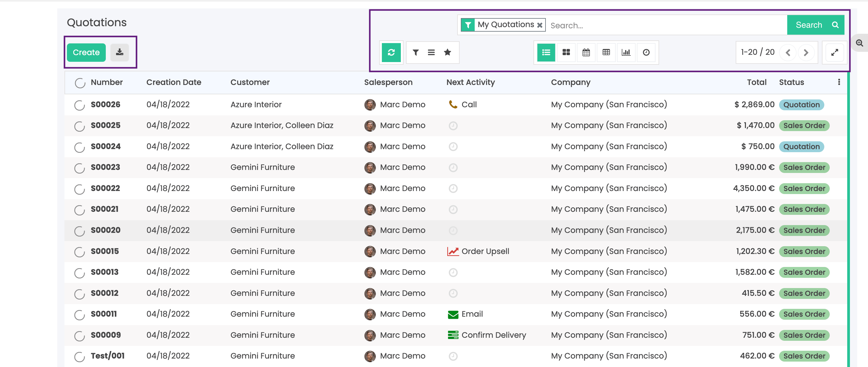The width and height of the screenshot is (868, 367).
Task: Click the expand fullscreen arrows icon
Action: [x=834, y=52]
